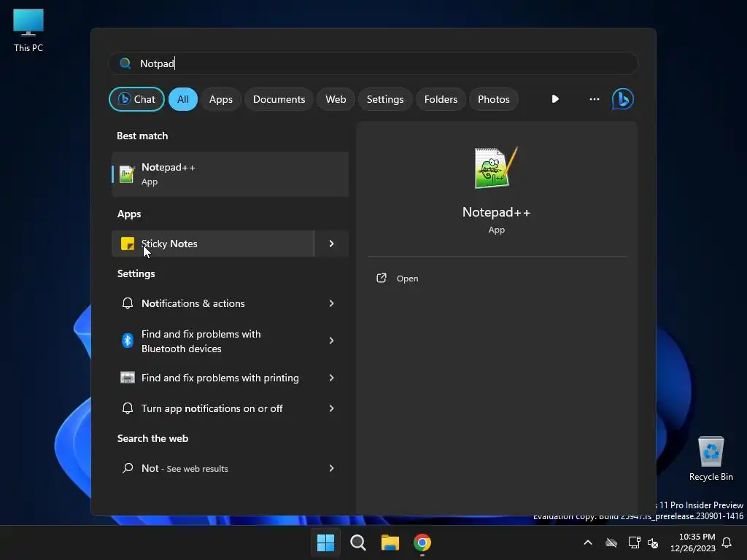This screenshot has width=747, height=560.
Task: Click the search magnifier in search box
Action: coord(125,63)
